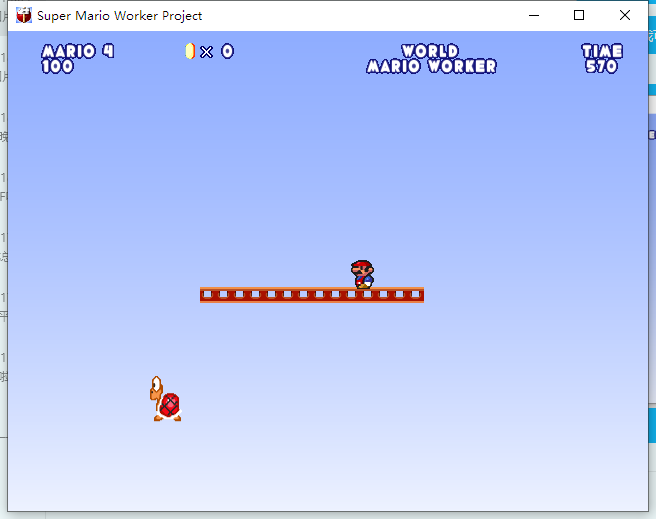The image size is (656, 519).
Task: Click the Mario character on the platform
Action: [362, 274]
